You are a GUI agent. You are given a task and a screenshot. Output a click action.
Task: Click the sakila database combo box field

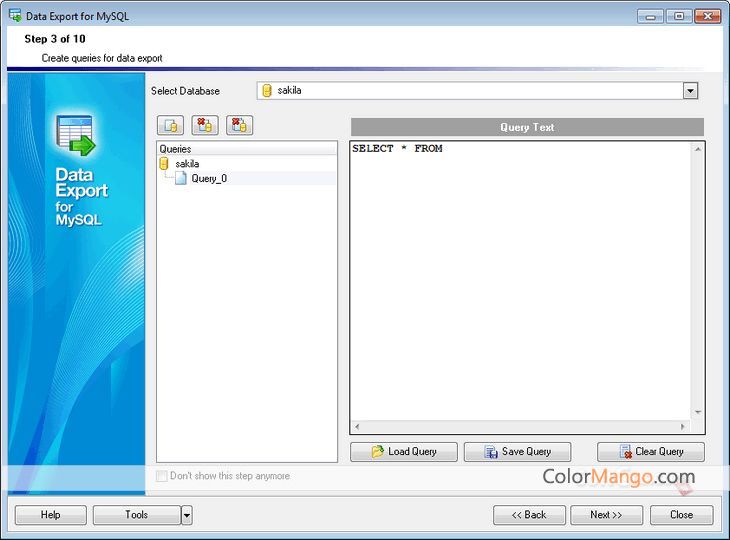pos(477,91)
